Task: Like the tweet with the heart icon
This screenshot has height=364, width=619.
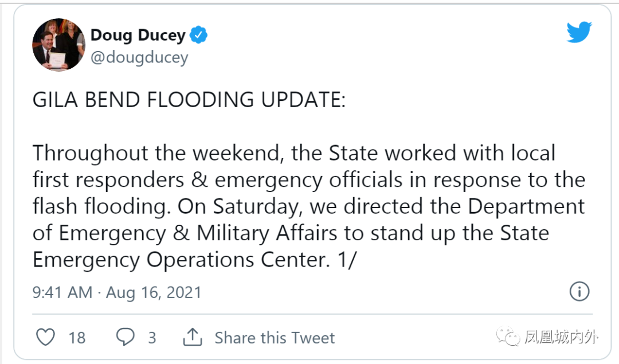Action: click(45, 337)
